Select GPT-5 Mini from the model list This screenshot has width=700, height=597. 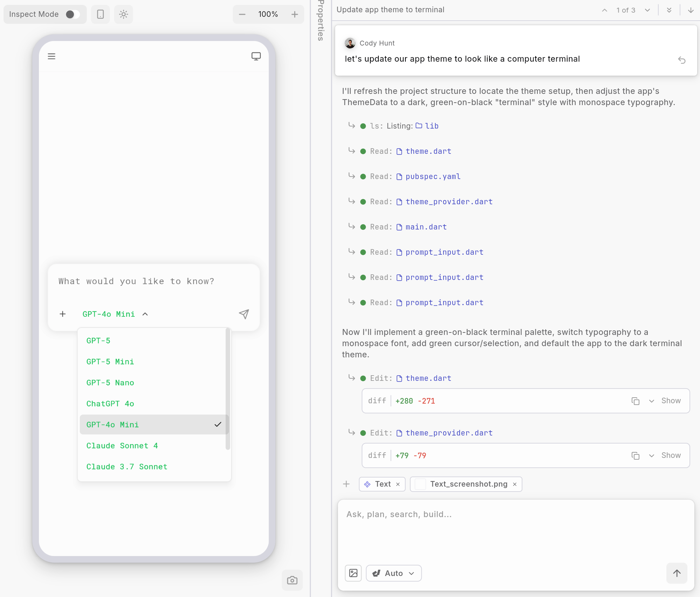point(154,362)
